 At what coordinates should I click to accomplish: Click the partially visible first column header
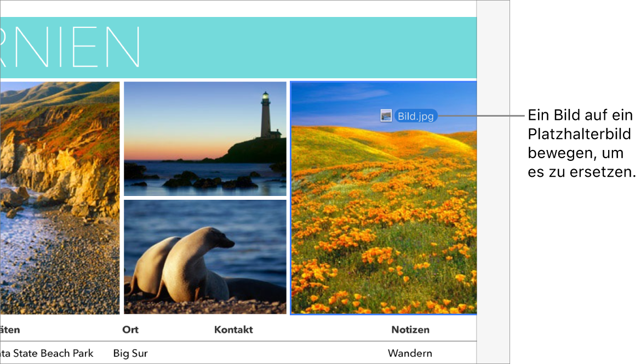[x=10, y=330]
